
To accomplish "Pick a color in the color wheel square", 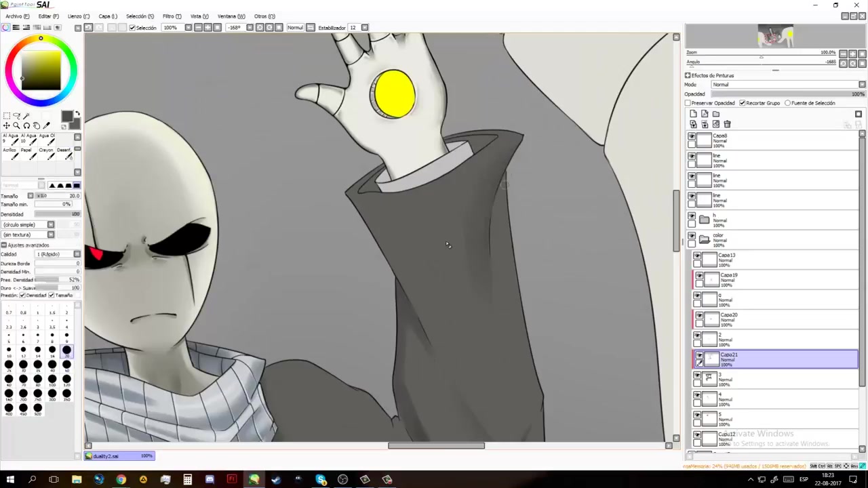I will point(41,70).
